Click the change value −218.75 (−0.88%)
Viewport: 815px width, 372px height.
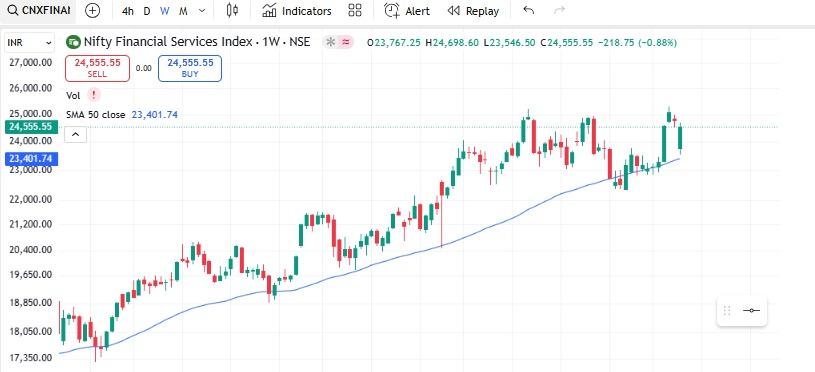coord(637,43)
